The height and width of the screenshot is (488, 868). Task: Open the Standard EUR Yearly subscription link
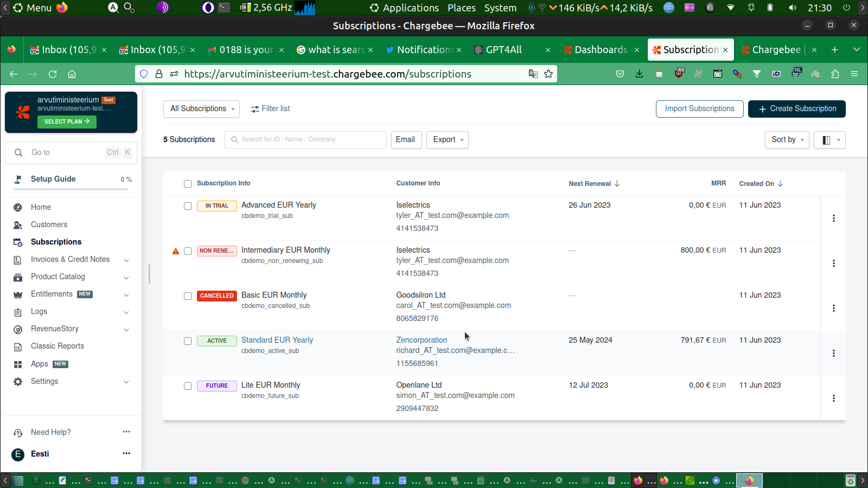click(277, 340)
